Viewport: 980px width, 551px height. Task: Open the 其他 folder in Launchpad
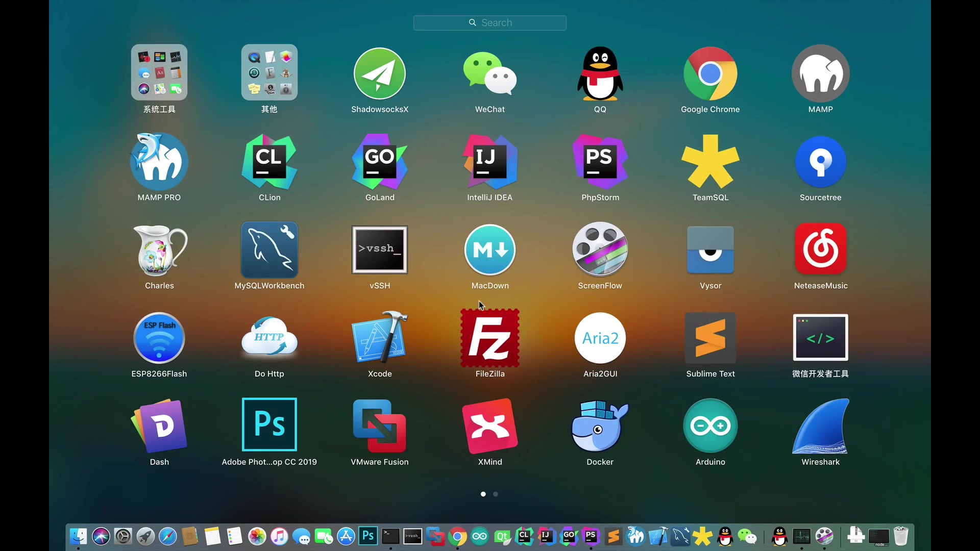269,72
